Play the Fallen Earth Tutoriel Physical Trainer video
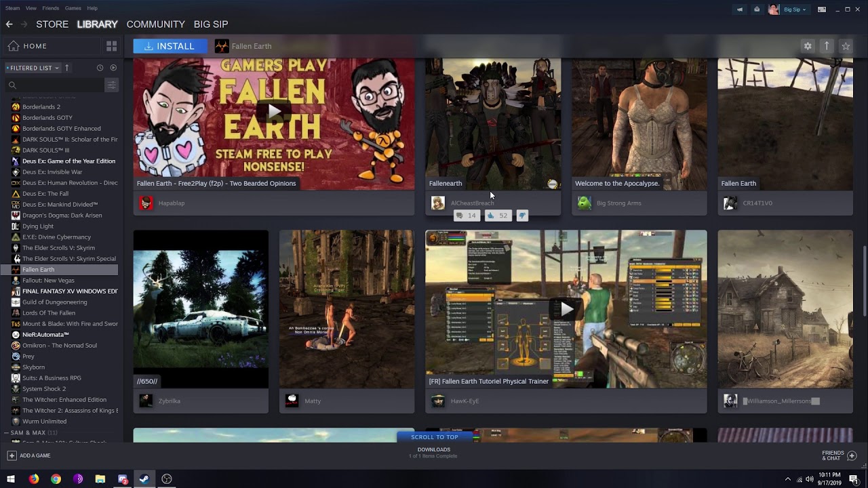 (x=566, y=309)
